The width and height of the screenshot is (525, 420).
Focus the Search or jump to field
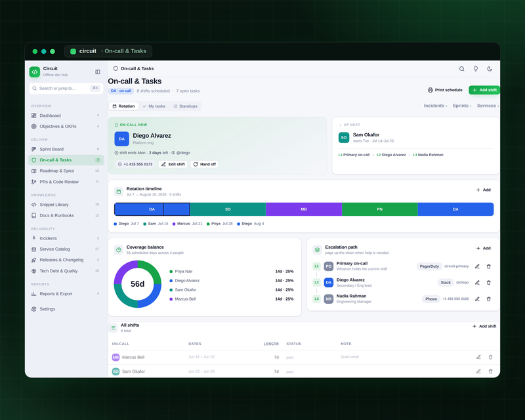[x=66, y=89]
